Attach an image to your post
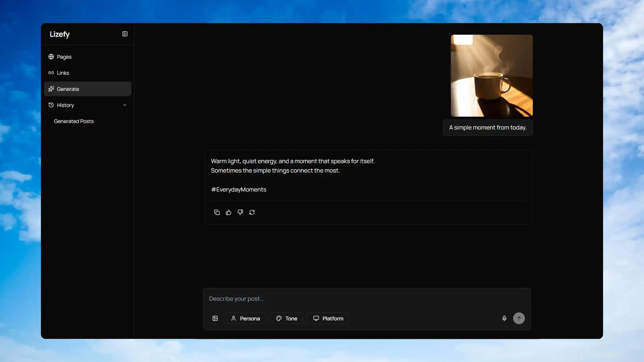644x362 pixels. point(215,318)
